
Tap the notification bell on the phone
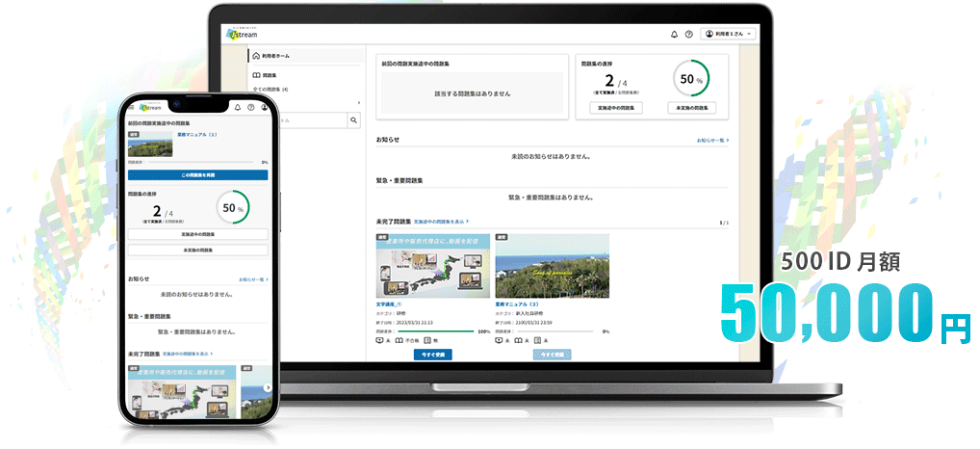pos(238,107)
